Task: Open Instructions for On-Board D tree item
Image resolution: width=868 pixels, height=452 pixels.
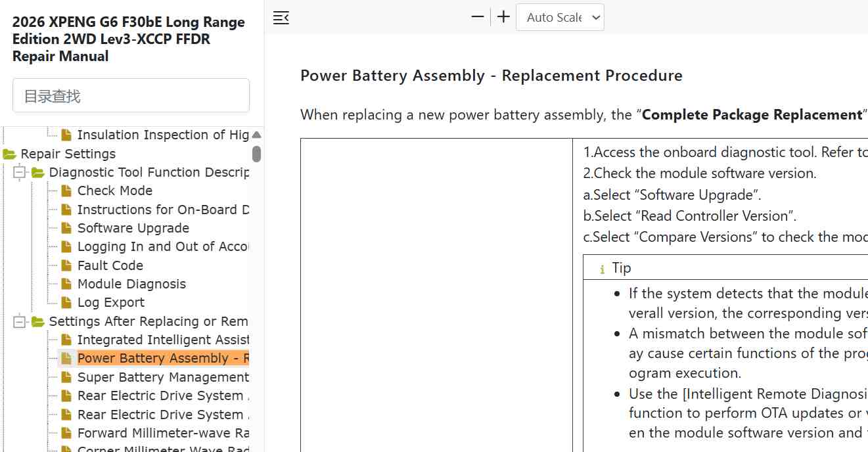Action: (163, 210)
